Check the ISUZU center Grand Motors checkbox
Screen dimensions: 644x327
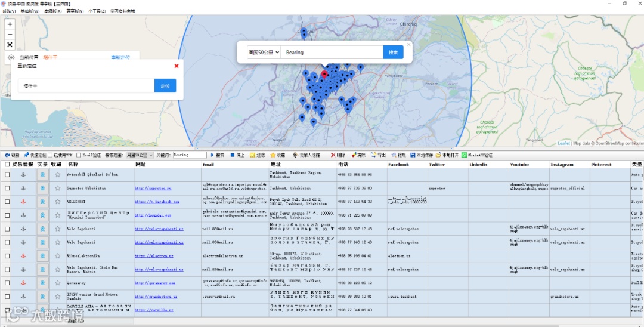[x=7, y=296]
